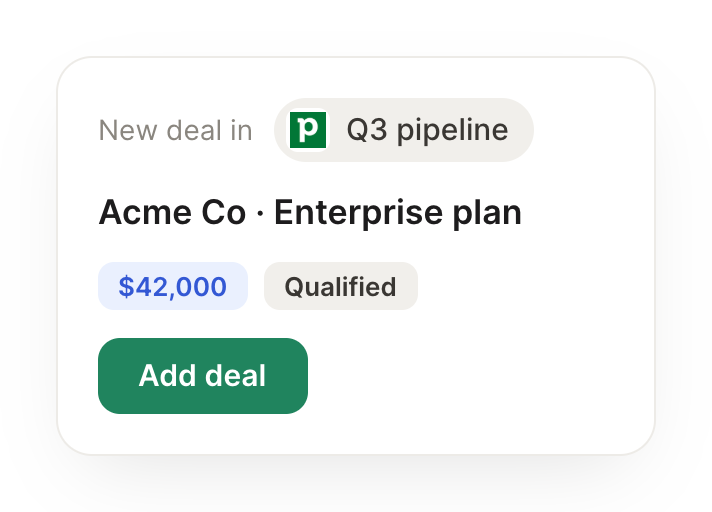Click the blue deal amount chip
The image size is (712, 512).
[x=173, y=286]
